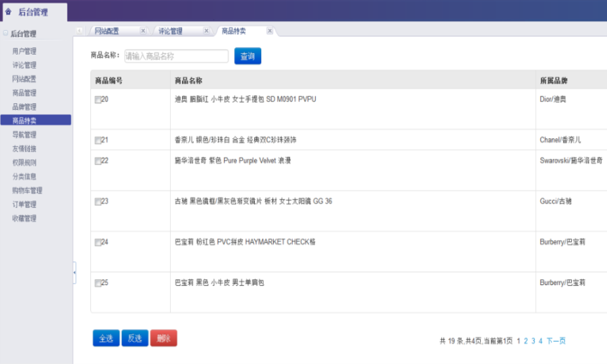Click 下一页 next page link
607x364 pixels.
556,341
